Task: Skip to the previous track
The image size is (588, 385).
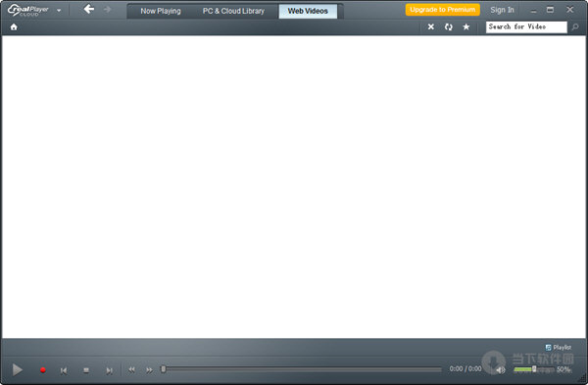Action: (x=64, y=370)
